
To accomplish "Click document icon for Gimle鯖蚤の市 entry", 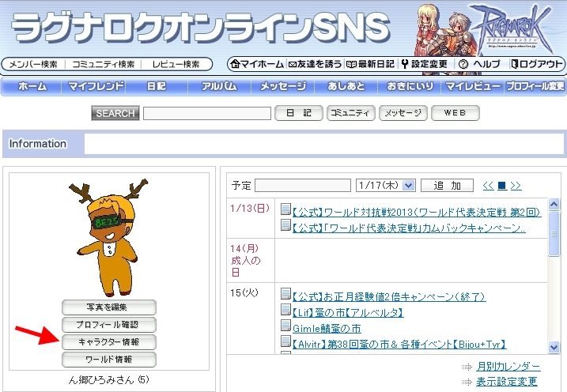I will 285,326.
